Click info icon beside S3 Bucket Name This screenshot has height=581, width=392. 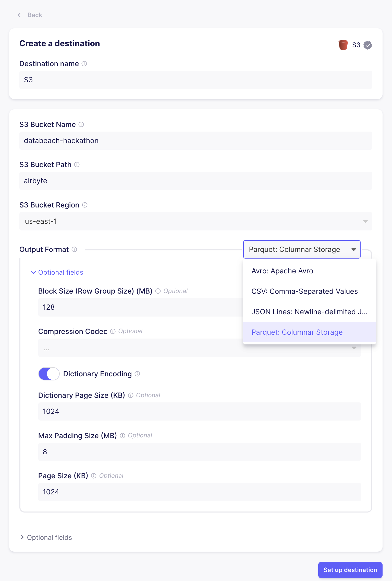coord(81,124)
